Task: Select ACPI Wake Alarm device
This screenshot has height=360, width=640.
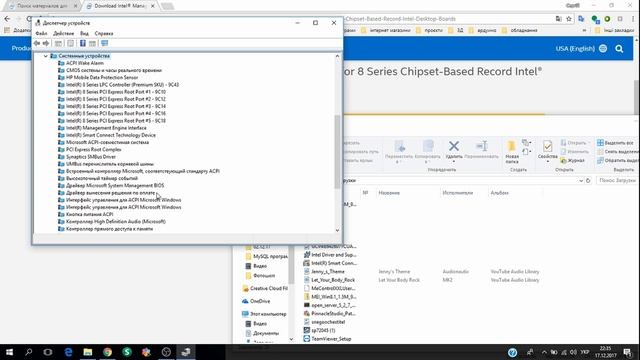Action: [84, 63]
